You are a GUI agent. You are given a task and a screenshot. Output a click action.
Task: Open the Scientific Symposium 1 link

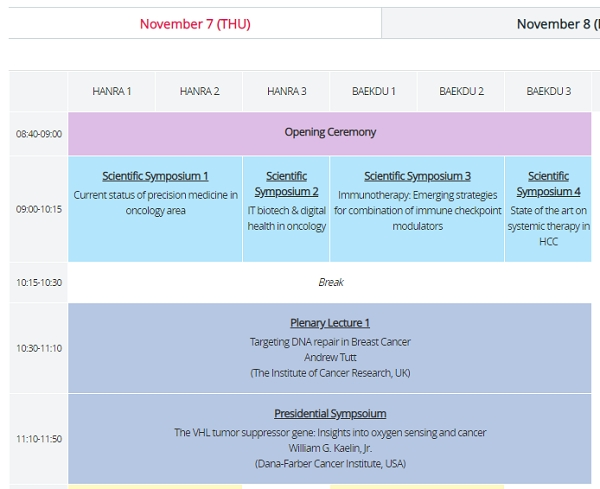click(x=155, y=176)
